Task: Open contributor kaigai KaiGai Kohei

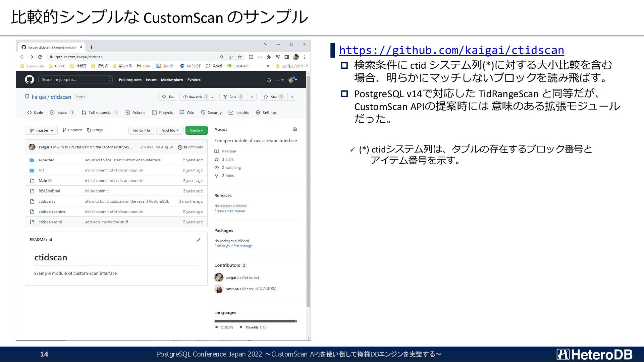Action: (236, 278)
